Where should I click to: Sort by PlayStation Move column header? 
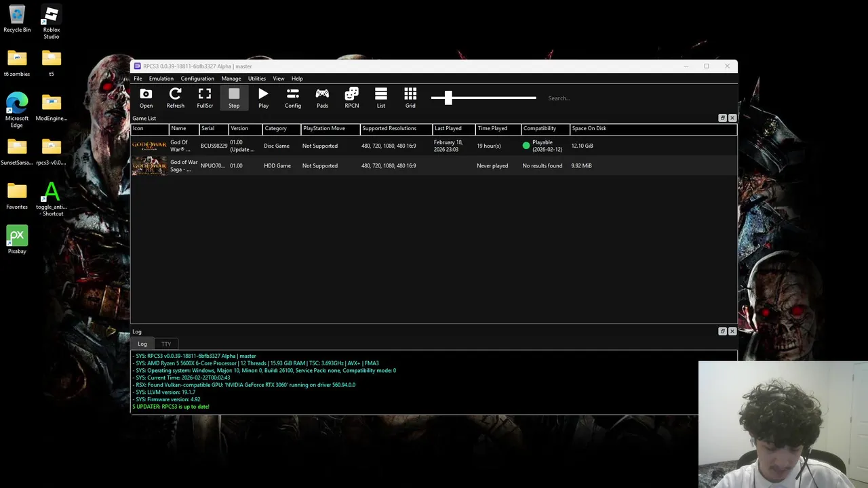tap(330, 129)
